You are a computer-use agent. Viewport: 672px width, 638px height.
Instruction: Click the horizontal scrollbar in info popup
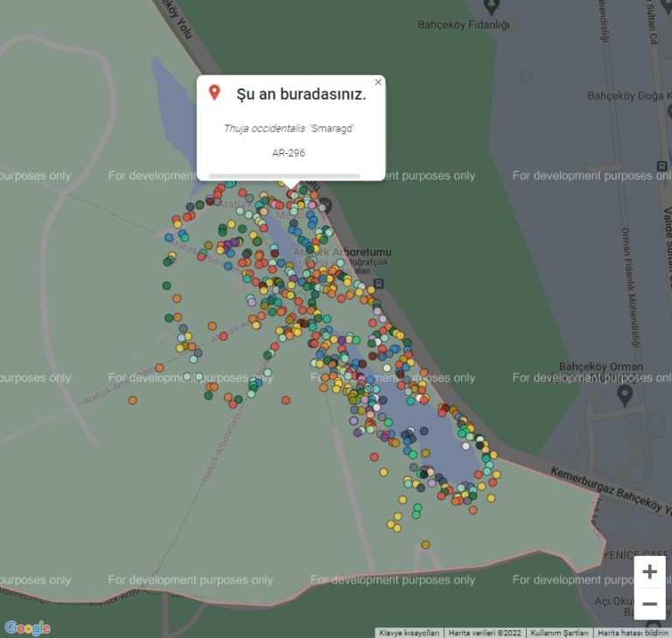tap(283, 176)
